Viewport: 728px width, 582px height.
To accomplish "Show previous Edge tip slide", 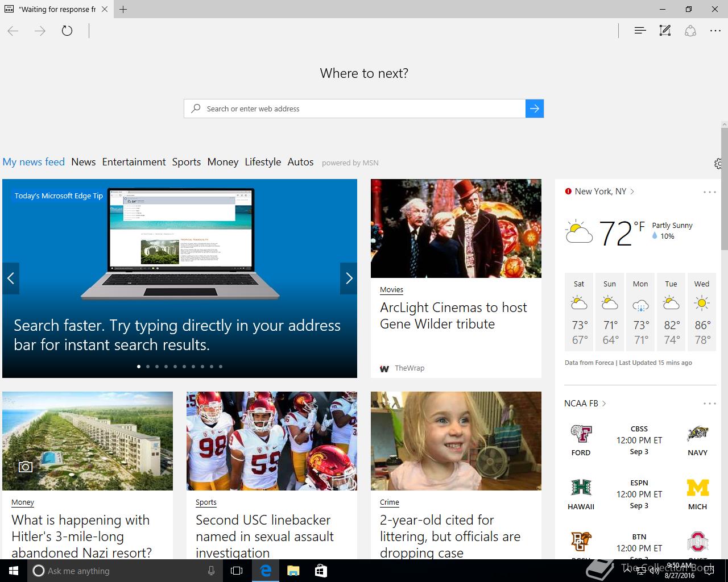I will click(x=11, y=278).
